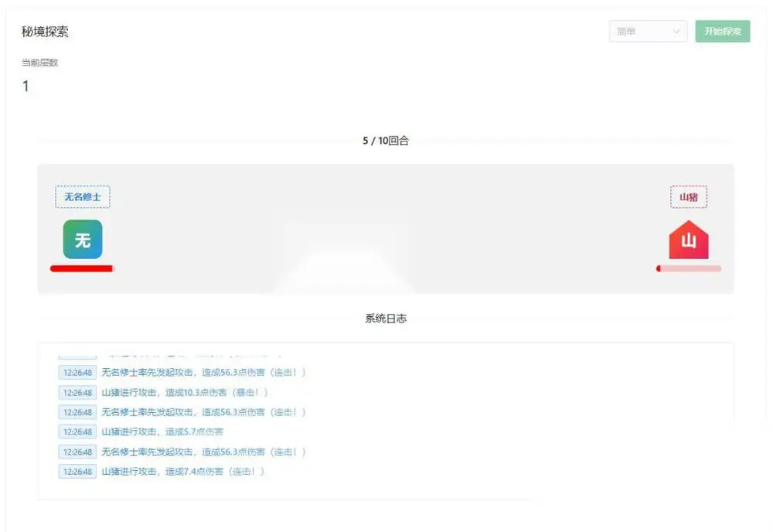Select the 山猪 造成7.4点伤害 连击 log line

click(x=183, y=472)
